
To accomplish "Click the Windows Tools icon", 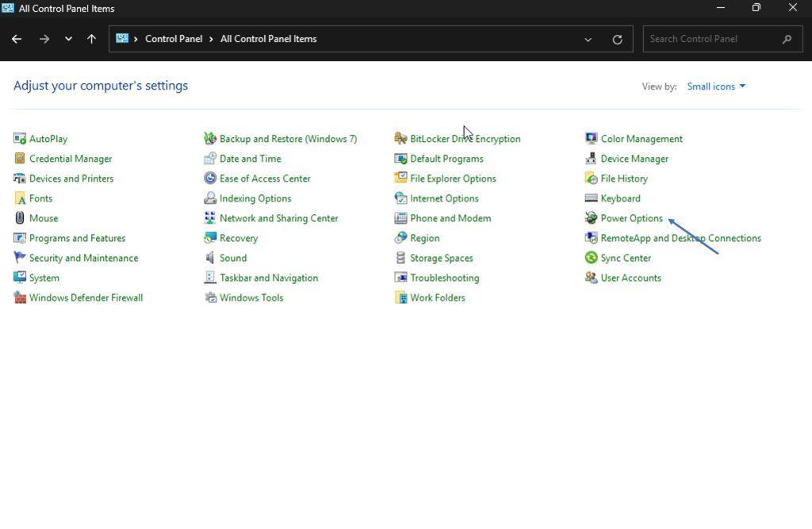I will 209,297.
